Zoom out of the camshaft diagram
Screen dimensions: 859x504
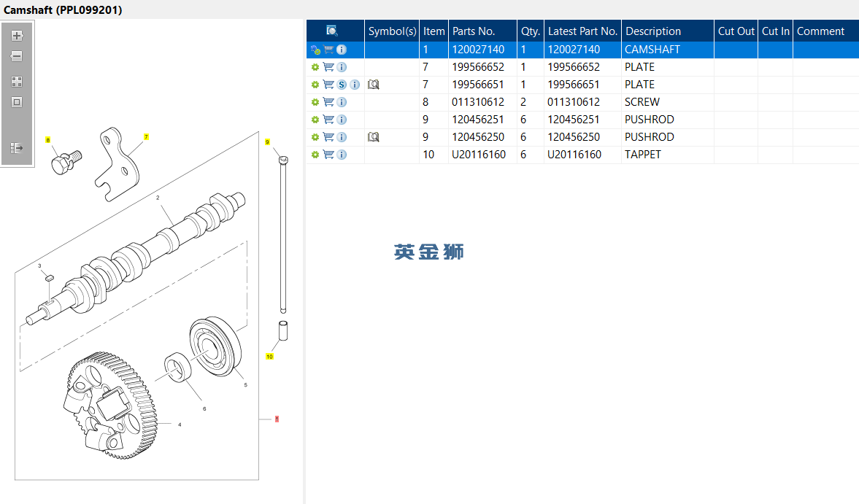[17, 56]
